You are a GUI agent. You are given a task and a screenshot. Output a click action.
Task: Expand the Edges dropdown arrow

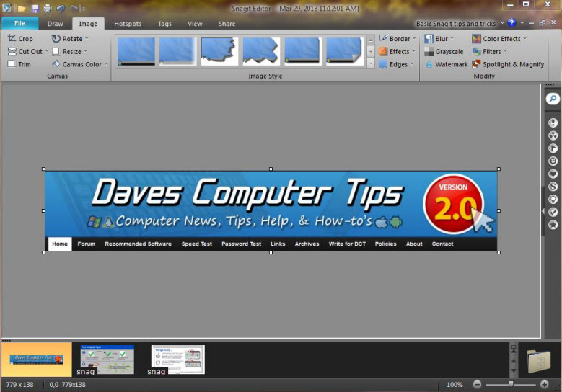click(x=412, y=64)
